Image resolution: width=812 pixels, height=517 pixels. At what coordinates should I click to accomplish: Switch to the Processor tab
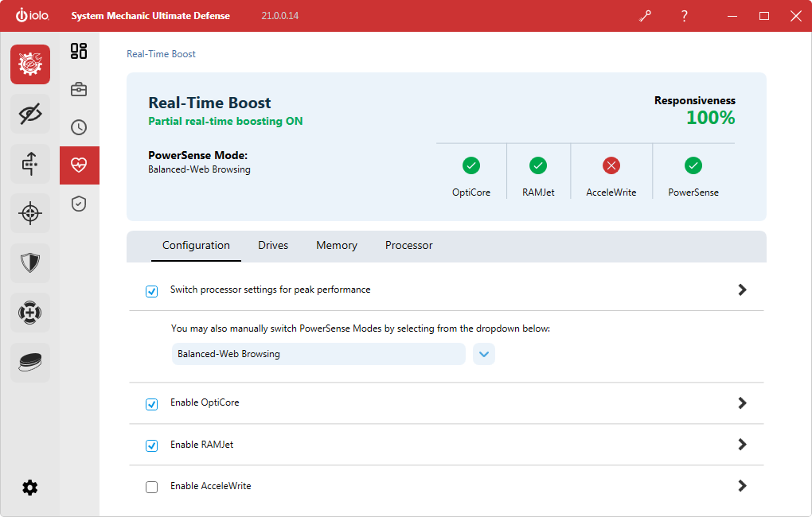coord(408,246)
